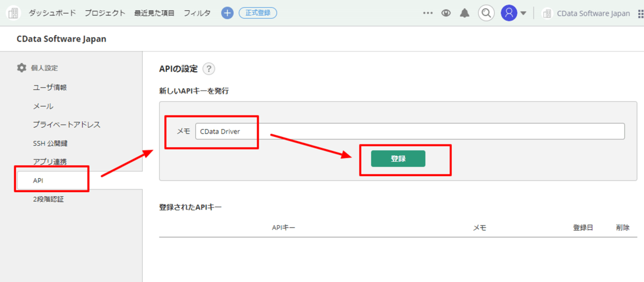Select メール in the sidebar
644x282 pixels.
point(43,106)
